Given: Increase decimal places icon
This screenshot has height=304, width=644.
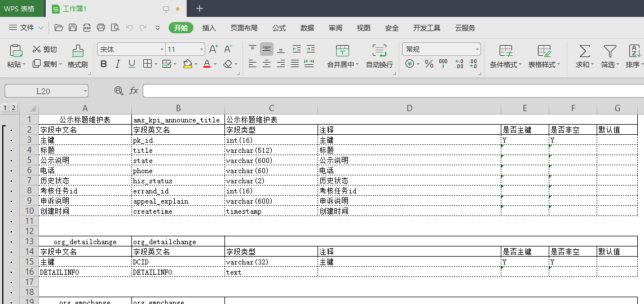Looking at the screenshot, I should click(459, 64).
